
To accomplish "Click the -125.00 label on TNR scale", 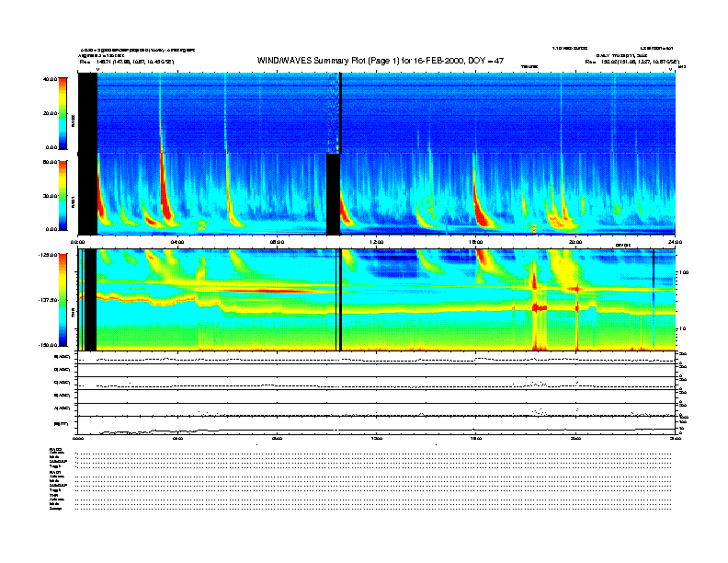I will click(47, 255).
